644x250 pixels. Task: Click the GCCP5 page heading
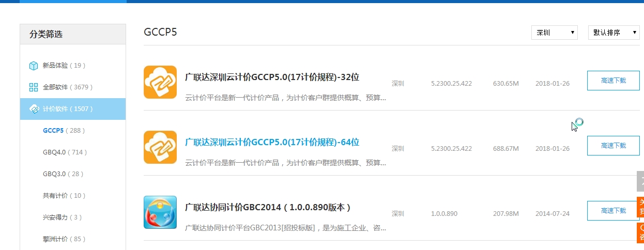[x=160, y=32]
